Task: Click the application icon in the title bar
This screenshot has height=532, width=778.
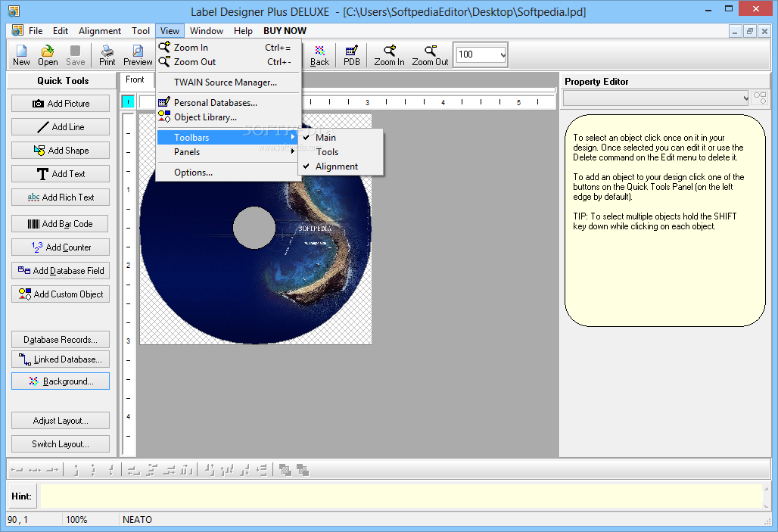Action: point(14,11)
